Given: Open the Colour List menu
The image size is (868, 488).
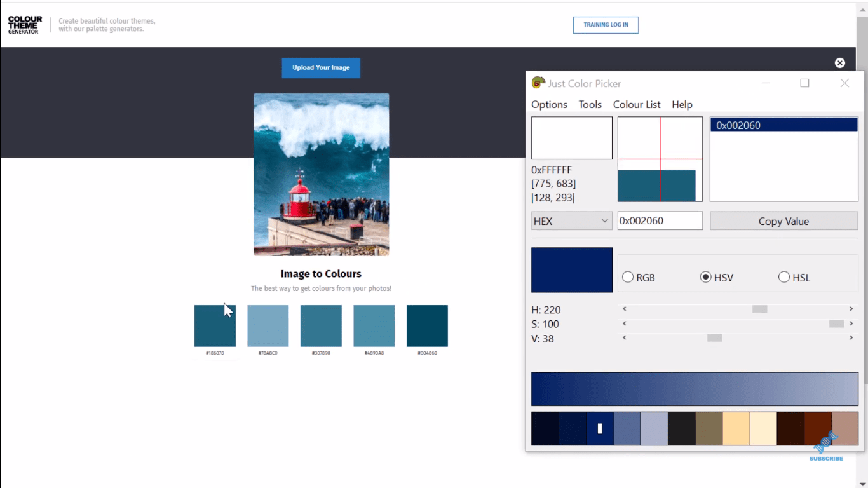Looking at the screenshot, I should 637,104.
